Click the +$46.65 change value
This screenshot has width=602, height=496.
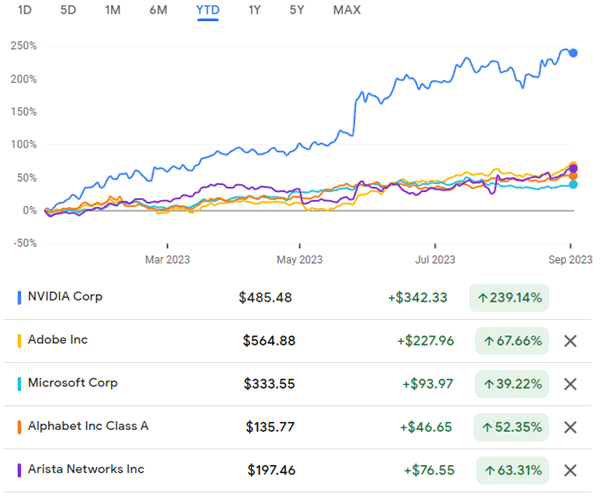coord(426,427)
